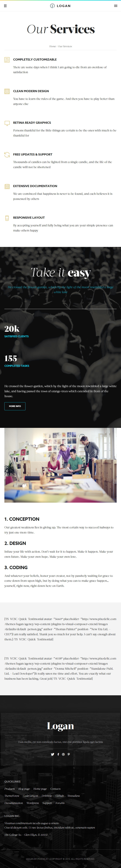Screen dimensions: 121x868
Task: Open the Contacts footer link
Action: tap(55, 789)
